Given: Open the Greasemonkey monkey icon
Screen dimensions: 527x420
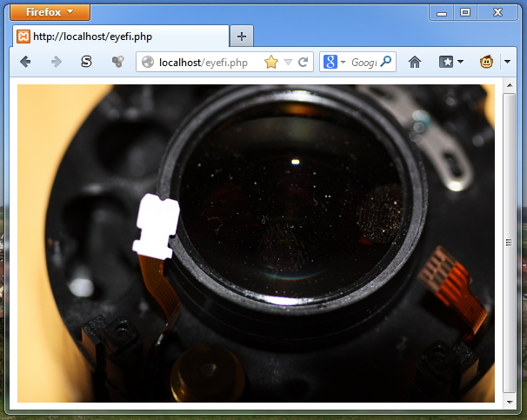Looking at the screenshot, I should (487, 62).
